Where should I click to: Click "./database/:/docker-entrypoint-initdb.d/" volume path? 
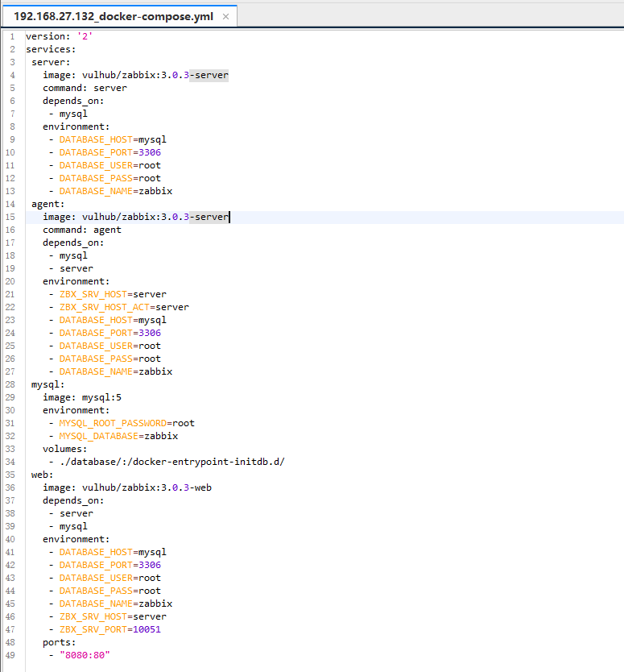pos(172,462)
